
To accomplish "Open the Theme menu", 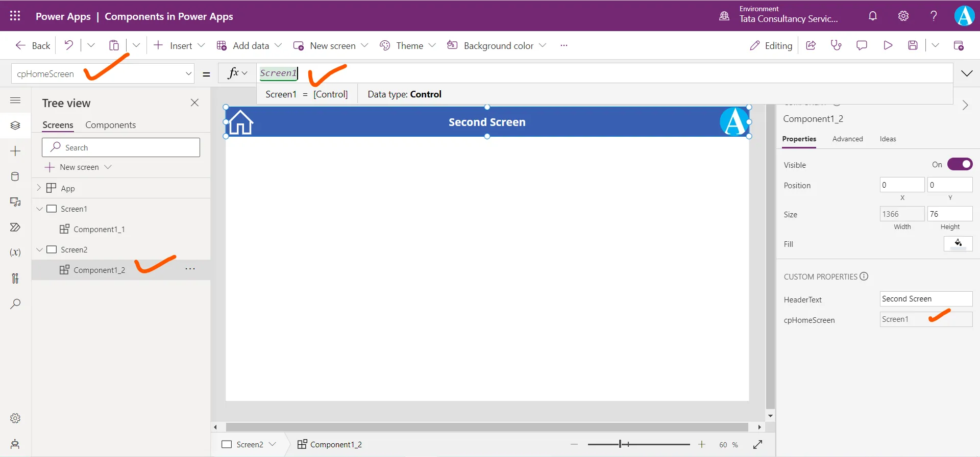I will click(x=407, y=45).
